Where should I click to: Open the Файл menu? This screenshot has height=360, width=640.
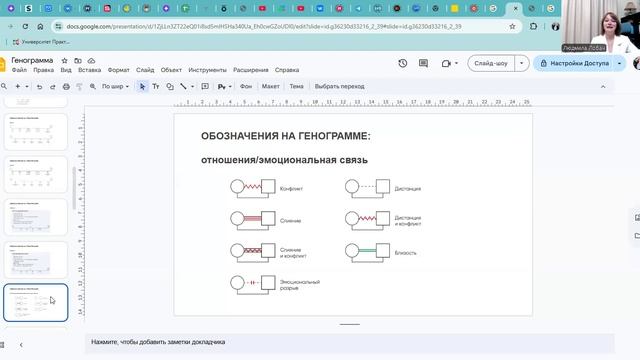pyautogui.click(x=19, y=70)
